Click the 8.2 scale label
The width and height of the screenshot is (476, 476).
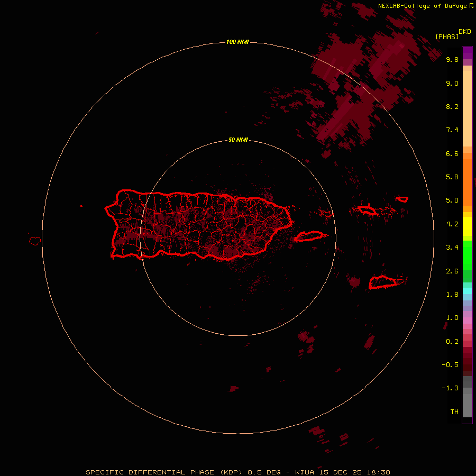pos(452,106)
